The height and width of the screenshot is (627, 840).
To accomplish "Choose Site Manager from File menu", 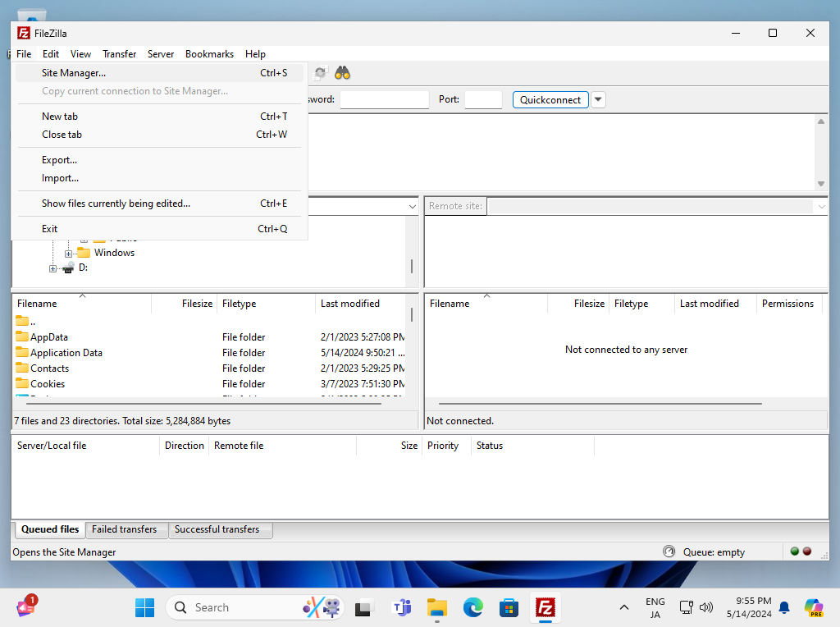I will coord(160,73).
